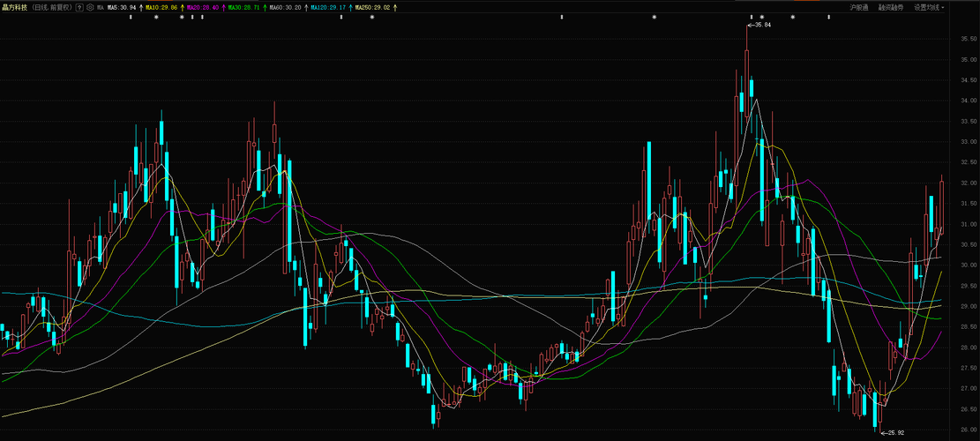Image resolution: width=980 pixels, height=441 pixels.
Task: Open the 融资融券 link
Action: pos(891,7)
